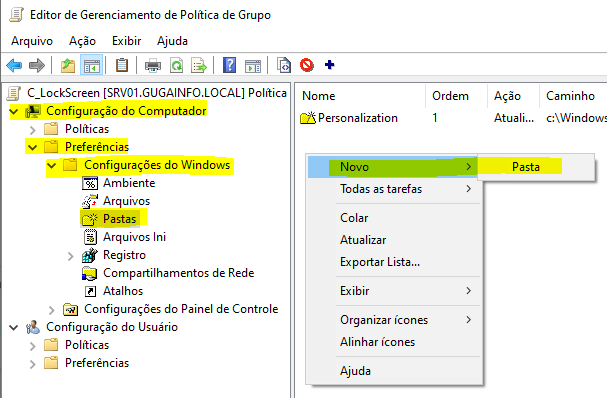Select the Arquivos Ini tree label
The height and width of the screenshot is (398, 607).
[x=134, y=237]
